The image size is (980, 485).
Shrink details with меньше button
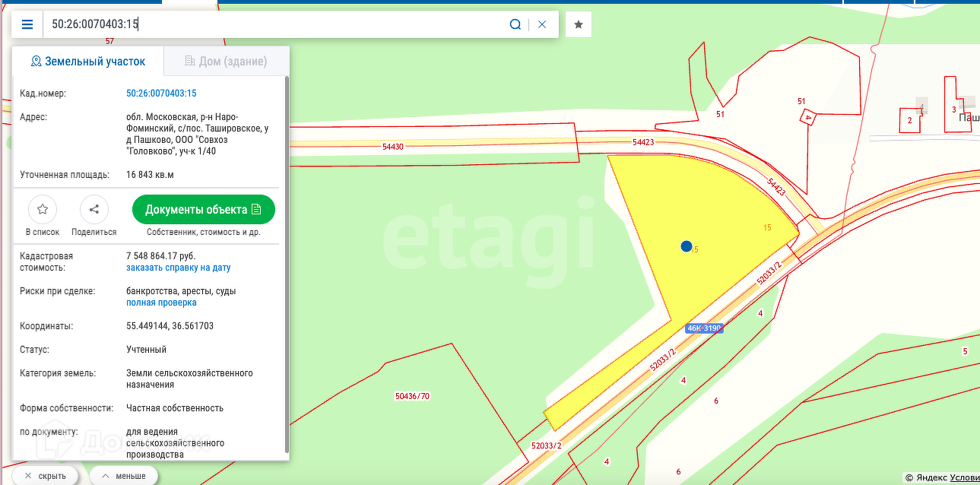tap(123, 476)
